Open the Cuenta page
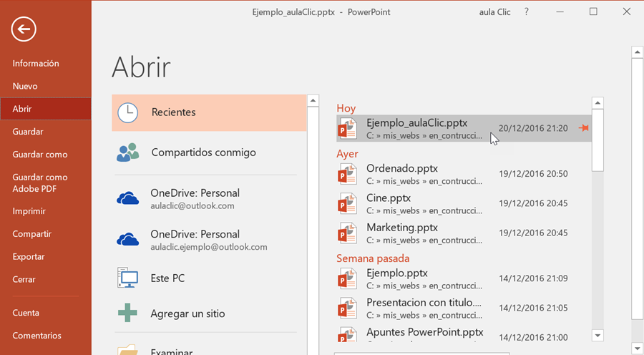The image size is (644, 355). (x=26, y=313)
